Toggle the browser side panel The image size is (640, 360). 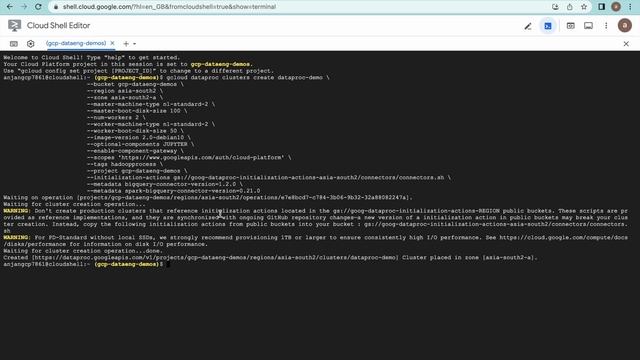(602, 7)
